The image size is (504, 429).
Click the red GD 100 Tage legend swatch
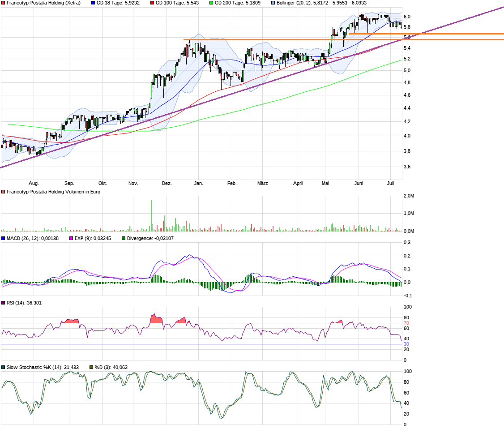coord(152,3)
